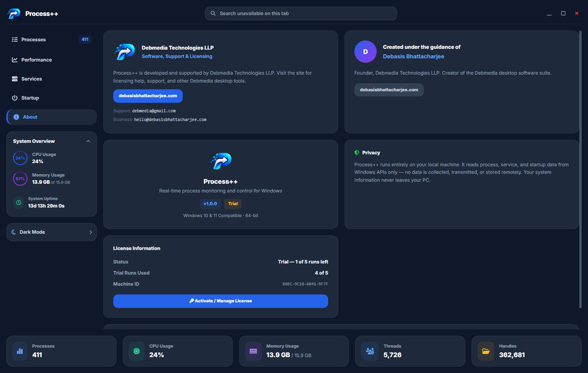This screenshot has height=373, width=588.
Task: Switch to the Performance tab
Action: coord(52,60)
